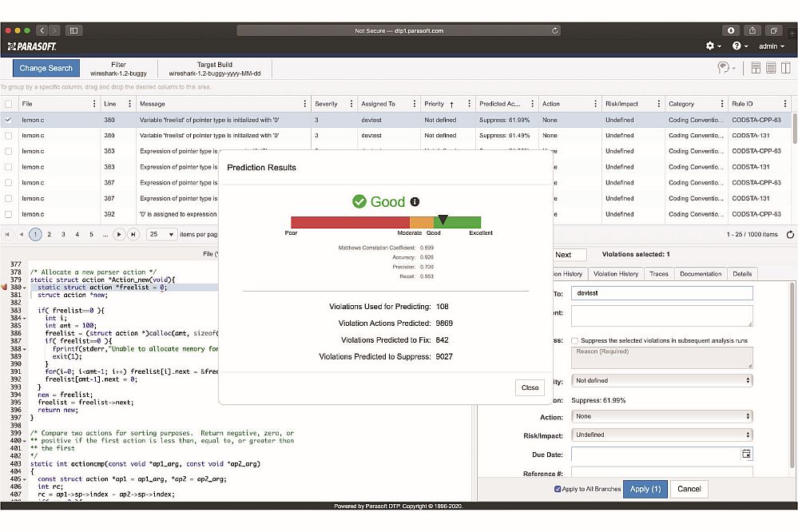Screen dimensions: 798x532
Task: Open the Details tab
Action: (742, 274)
